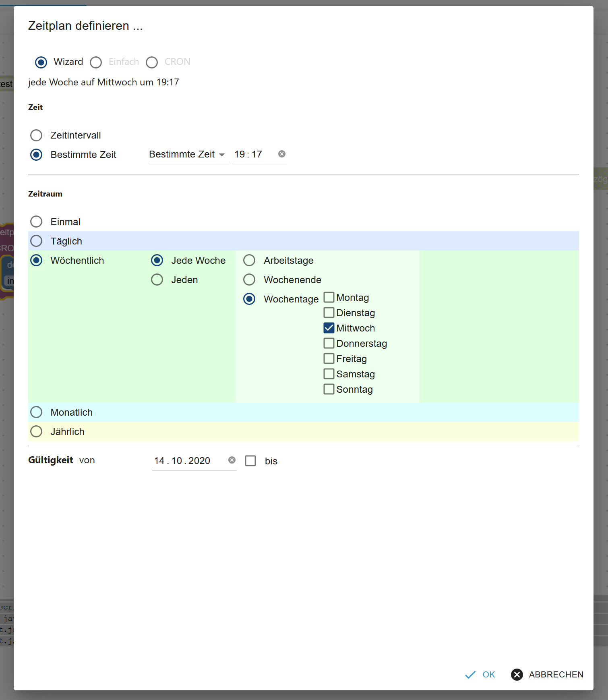Select the Wochentage radio button
Screen dimensions: 608x700
click(249, 299)
